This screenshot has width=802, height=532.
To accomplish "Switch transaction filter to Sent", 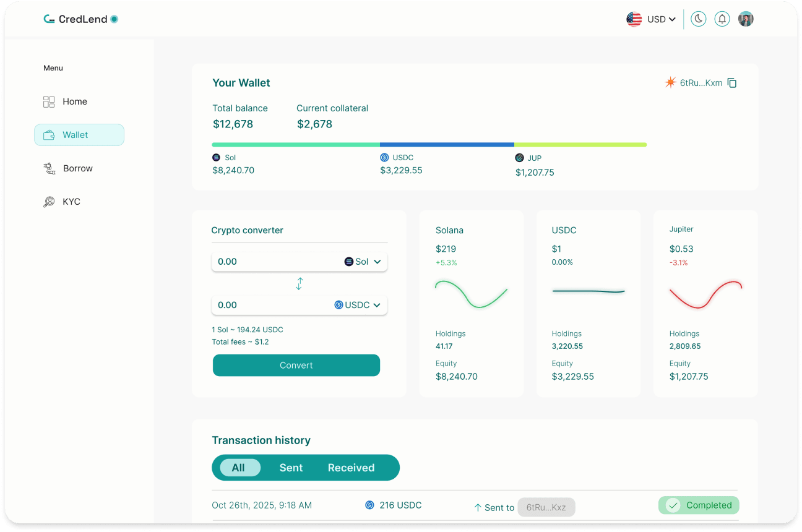I will (x=291, y=468).
